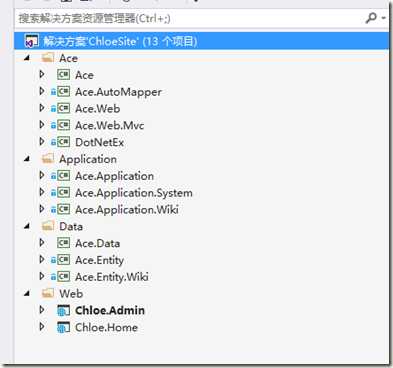Collapse the Data solution folder
Image resolution: width=393 pixels, height=368 pixels.
27,226
